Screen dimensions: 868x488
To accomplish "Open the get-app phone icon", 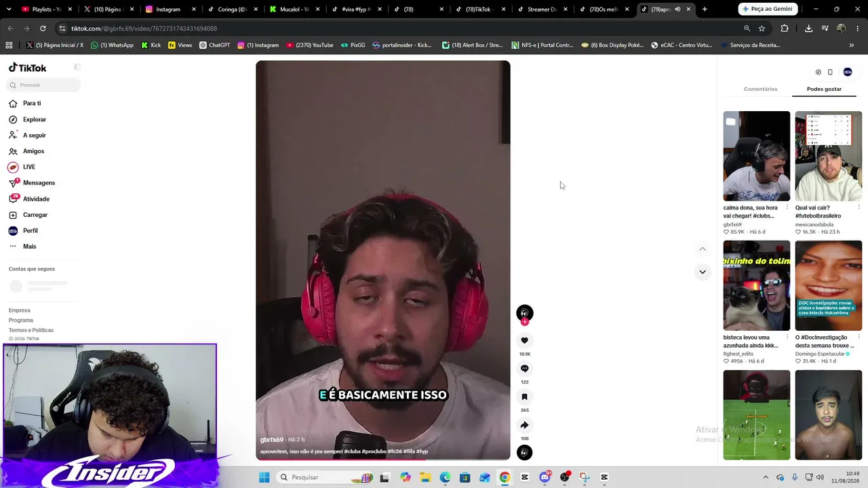I will [x=830, y=72].
